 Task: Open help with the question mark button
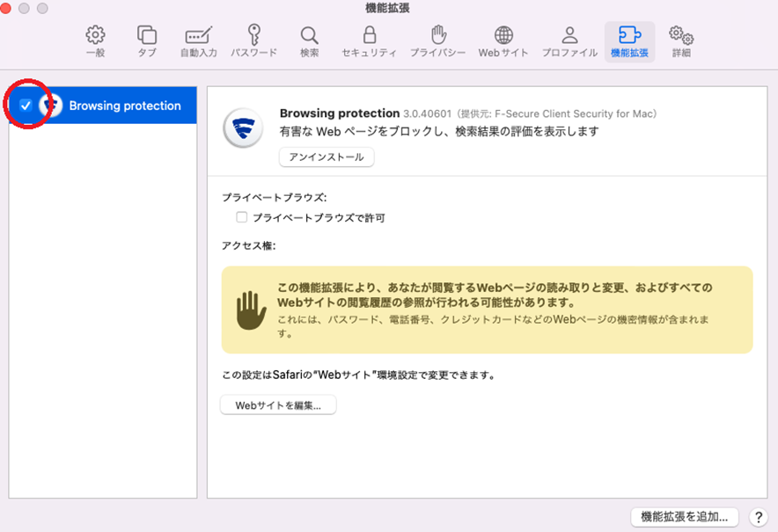pyautogui.click(x=758, y=517)
